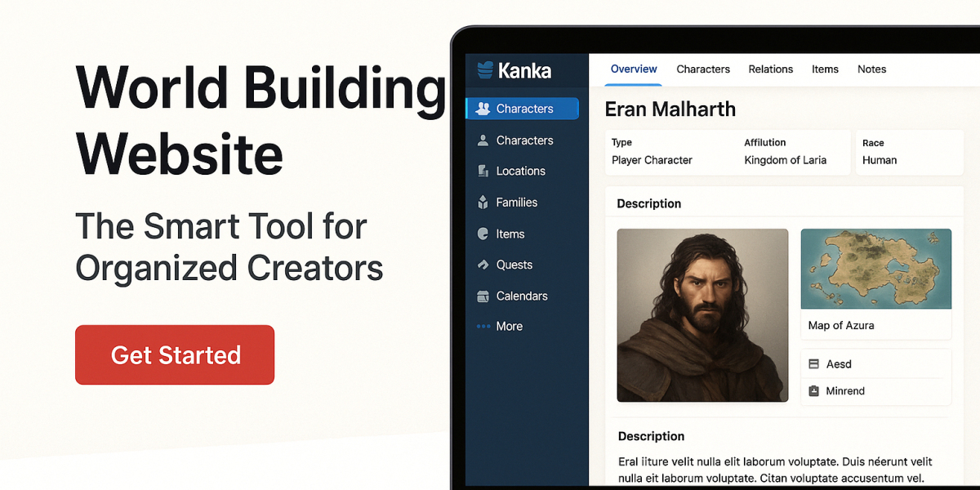This screenshot has height=490, width=980.
Task: Click the Calendars icon in sidebar
Action: (483, 296)
